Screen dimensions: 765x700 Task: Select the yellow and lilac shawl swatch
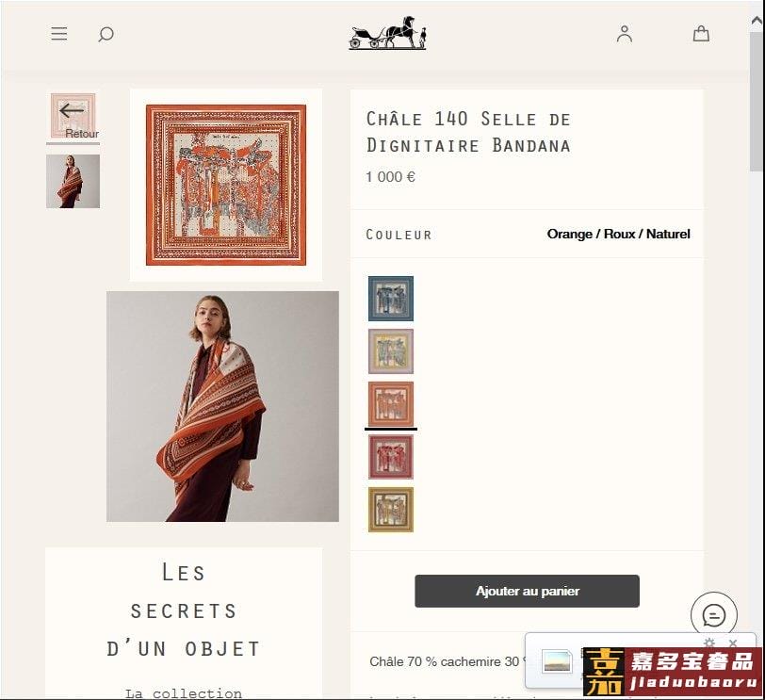tap(390, 351)
